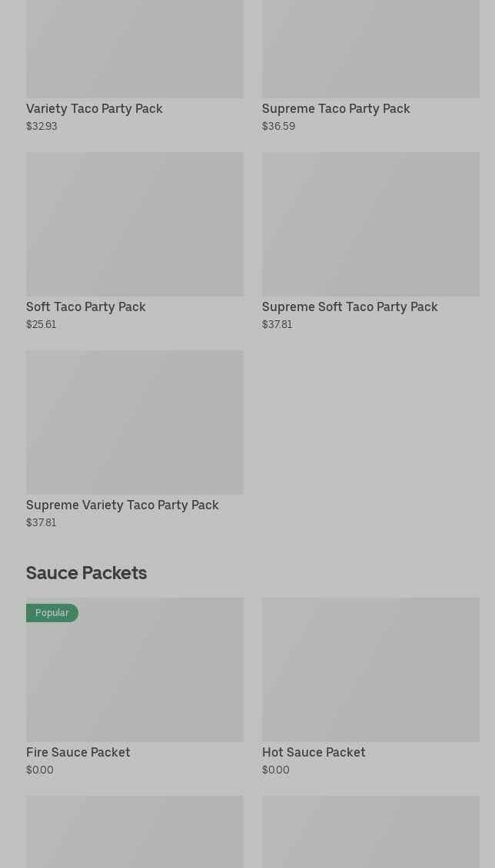Choose the Hot Sauce Packet name
495x868 pixels.
(x=314, y=753)
